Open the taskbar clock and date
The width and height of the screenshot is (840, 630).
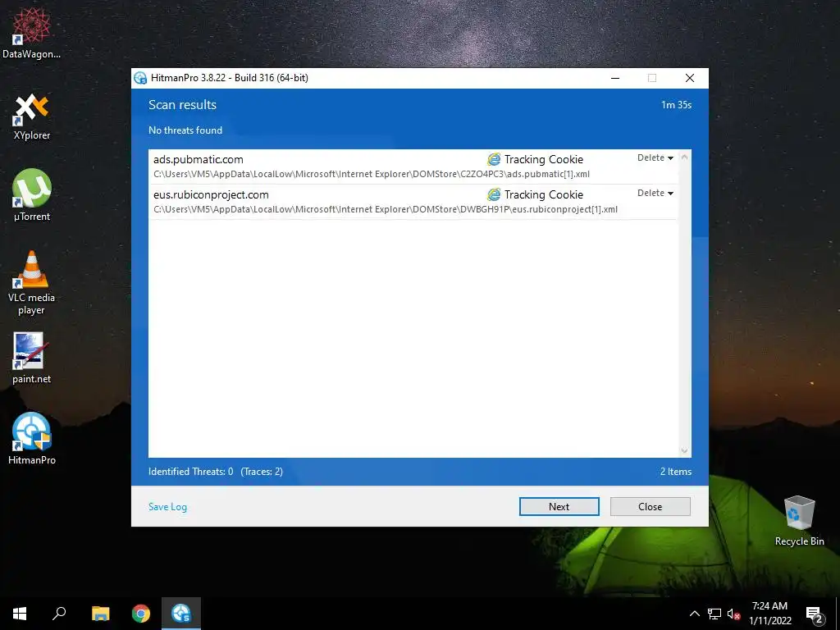769,614
